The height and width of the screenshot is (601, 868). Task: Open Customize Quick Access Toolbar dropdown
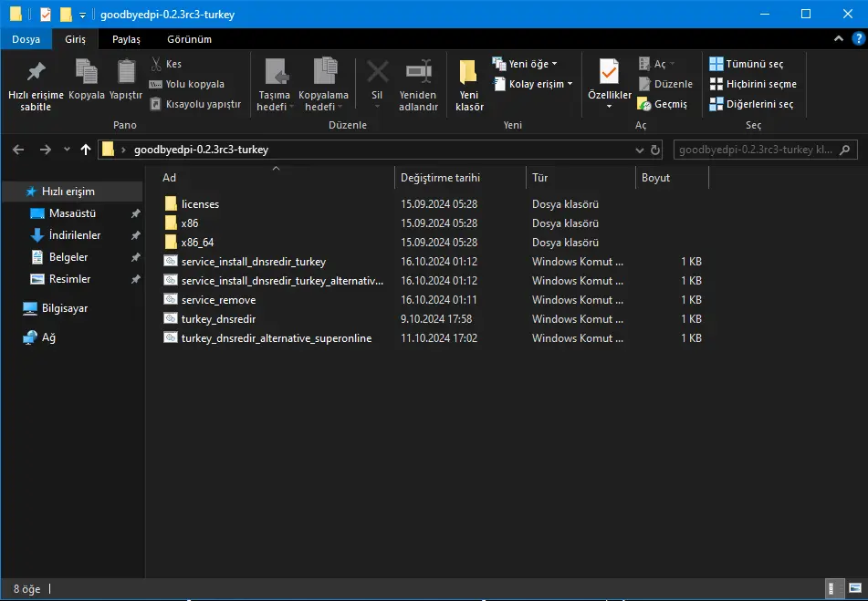tap(82, 16)
